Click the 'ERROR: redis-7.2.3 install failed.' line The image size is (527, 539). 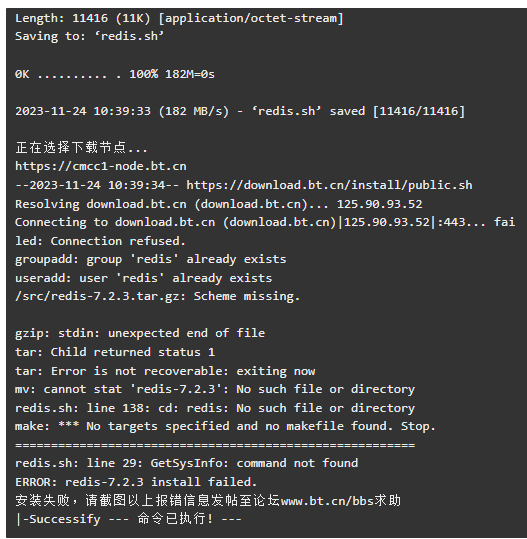pyautogui.click(x=136, y=482)
